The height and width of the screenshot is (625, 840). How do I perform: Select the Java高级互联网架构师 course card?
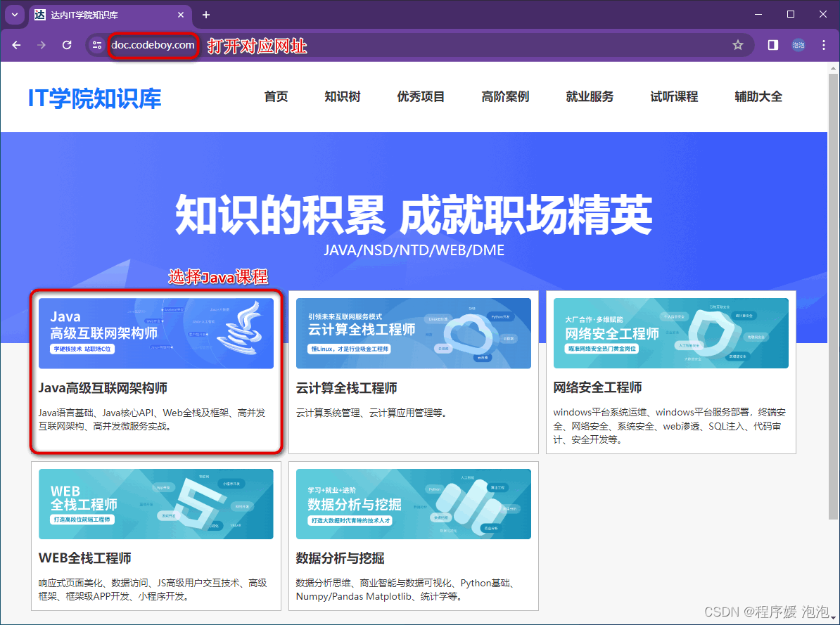point(156,373)
